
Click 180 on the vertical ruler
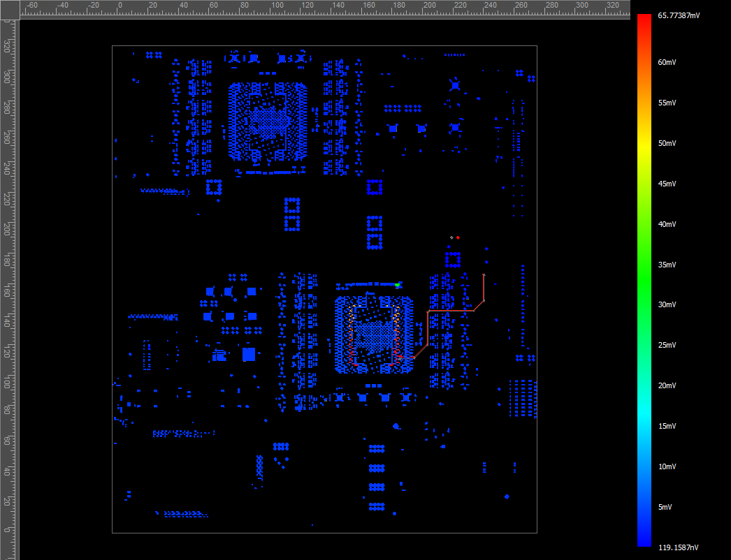click(x=6, y=260)
